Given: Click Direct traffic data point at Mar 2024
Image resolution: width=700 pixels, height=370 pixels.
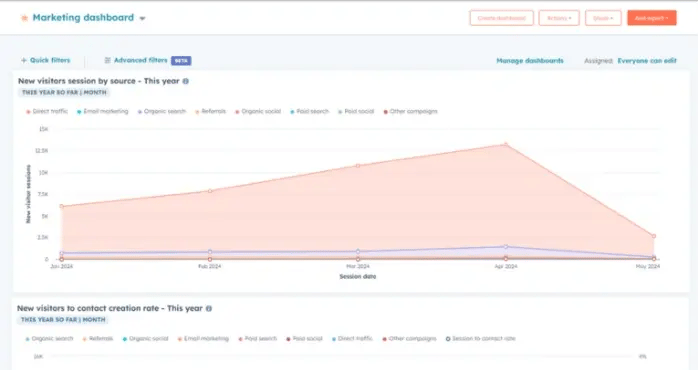Looking at the screenshot, I should 358,166.
